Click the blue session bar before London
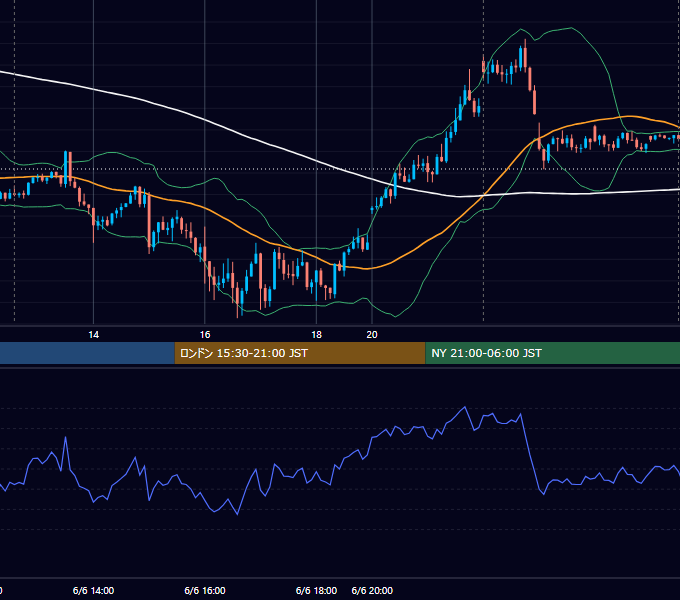This screenshot has width=680, height=600. pos(87,353)
